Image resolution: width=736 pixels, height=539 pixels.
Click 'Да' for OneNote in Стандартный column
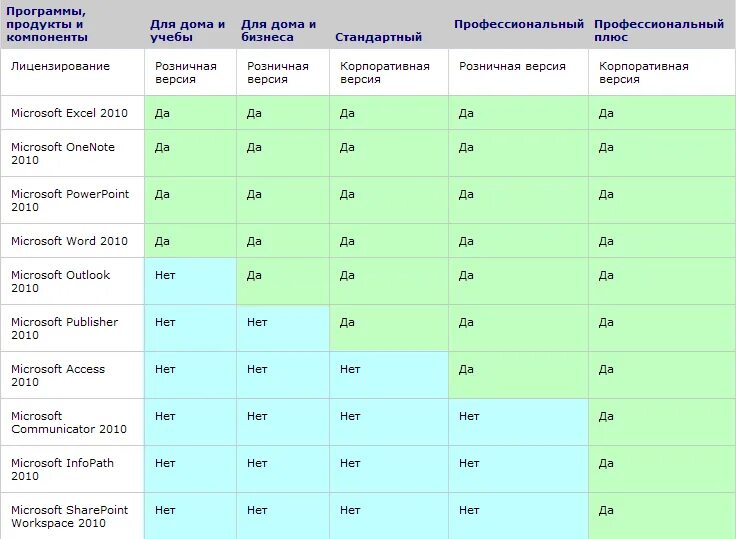pyautogui.click(x=347, y=147)
